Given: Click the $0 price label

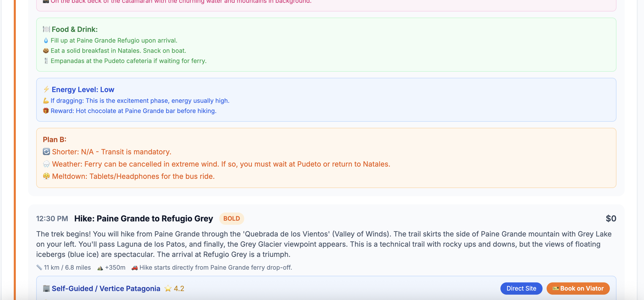Looking at the screenshot, I should [611, 219].
